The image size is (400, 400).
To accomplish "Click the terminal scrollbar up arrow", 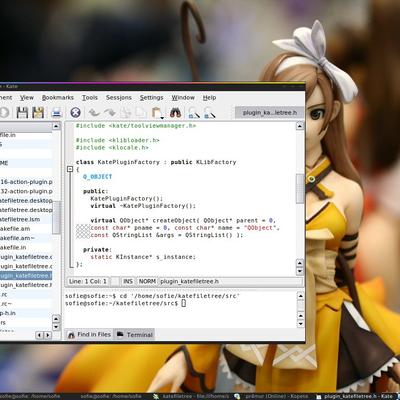I will (x=300, y=296).
